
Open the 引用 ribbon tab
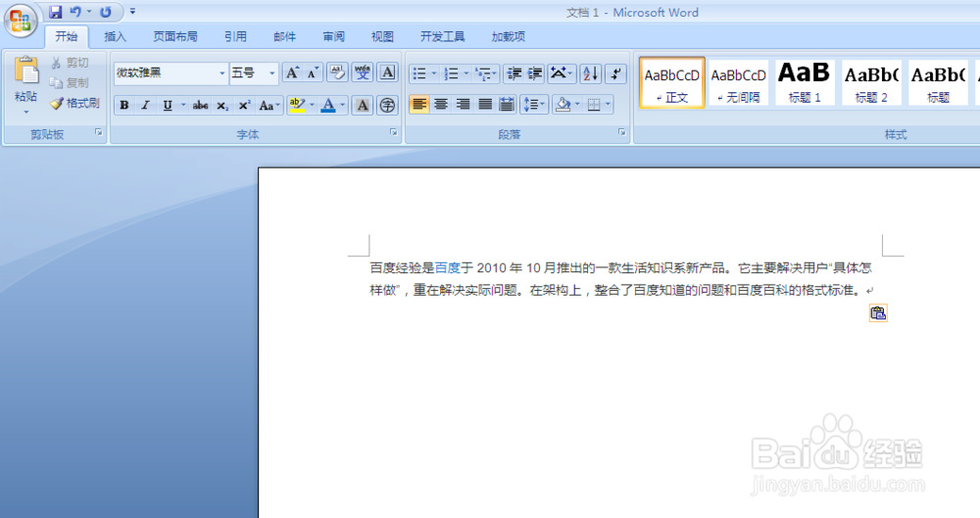point(235,37)
